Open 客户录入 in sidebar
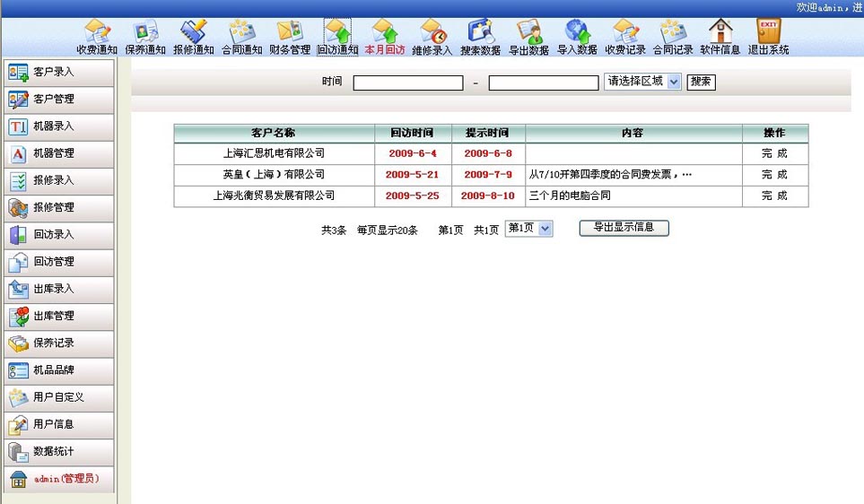 pyautogui.click(x=59, y=72)
